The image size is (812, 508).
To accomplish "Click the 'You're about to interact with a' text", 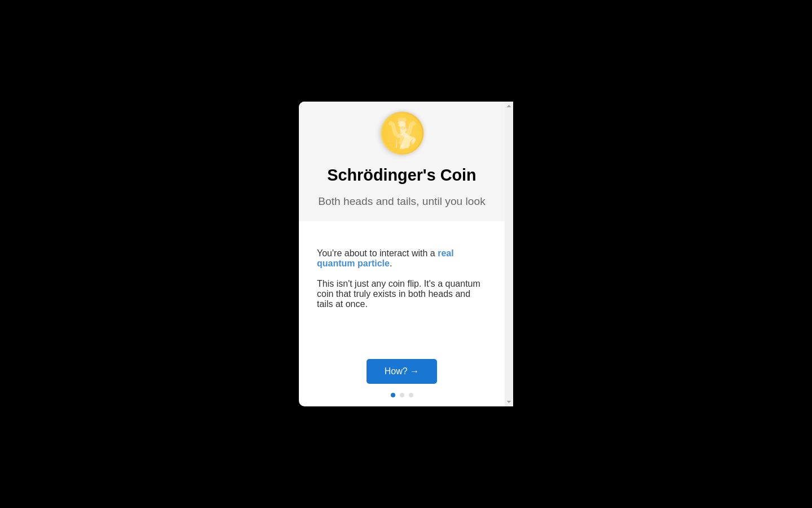I will [376, 253].
